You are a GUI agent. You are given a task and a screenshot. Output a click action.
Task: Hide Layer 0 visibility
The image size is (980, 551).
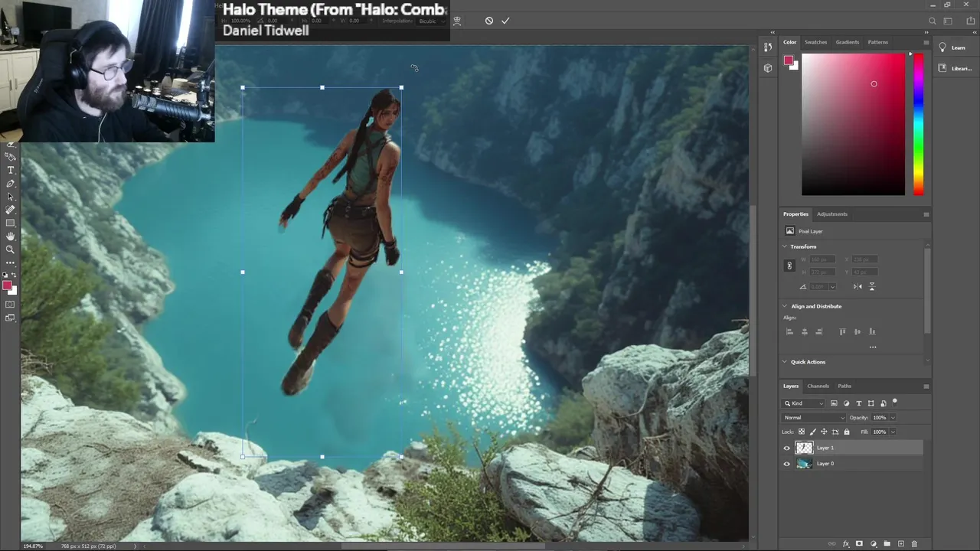click(x=786, y=464)
